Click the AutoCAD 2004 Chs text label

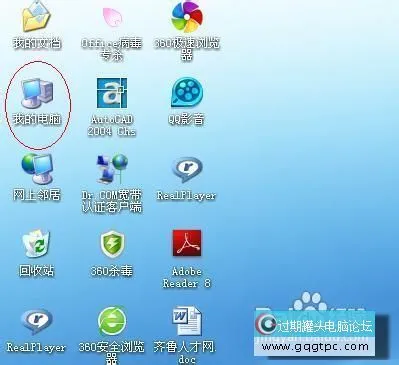112,125
